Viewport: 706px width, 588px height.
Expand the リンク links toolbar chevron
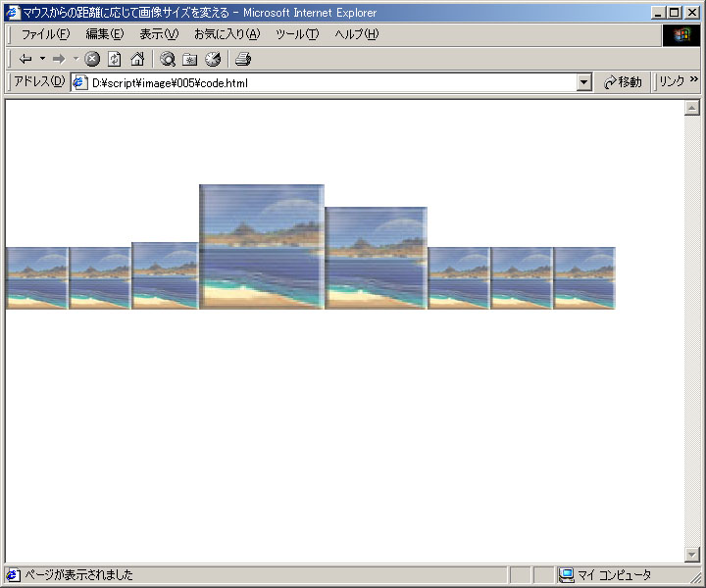coord(693,79)
